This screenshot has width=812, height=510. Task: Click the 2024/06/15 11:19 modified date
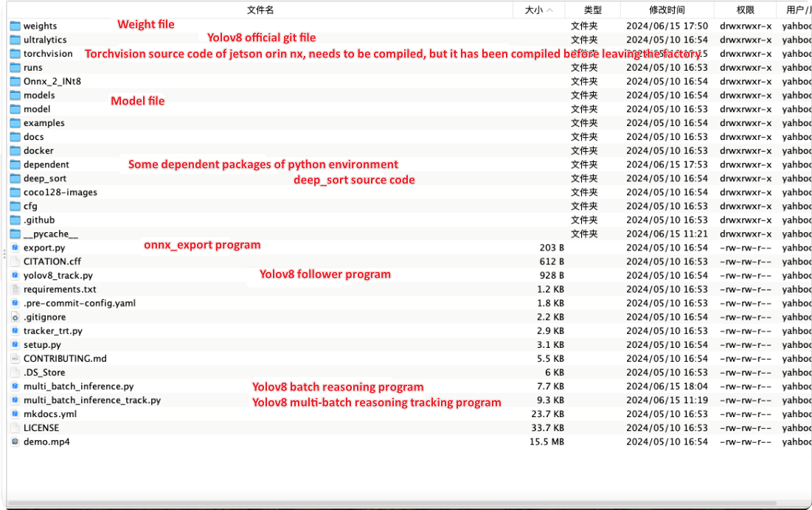coord(667,400)
